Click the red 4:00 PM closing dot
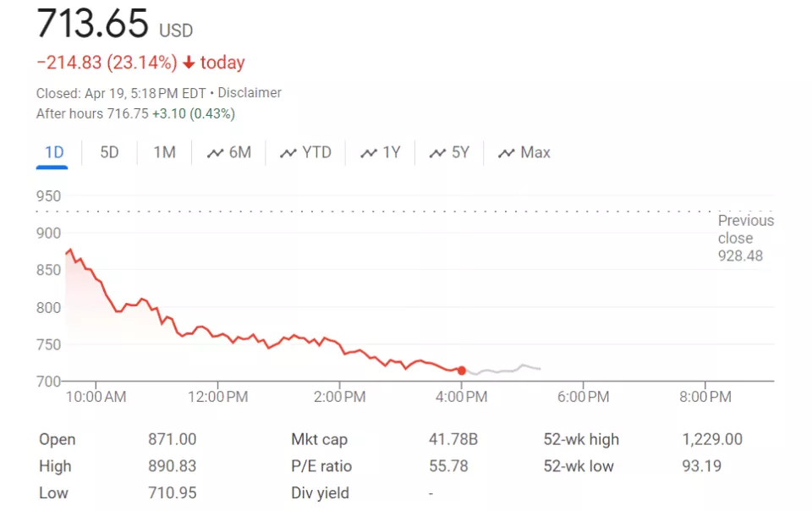The image size is (812, 511). [461, 371]
